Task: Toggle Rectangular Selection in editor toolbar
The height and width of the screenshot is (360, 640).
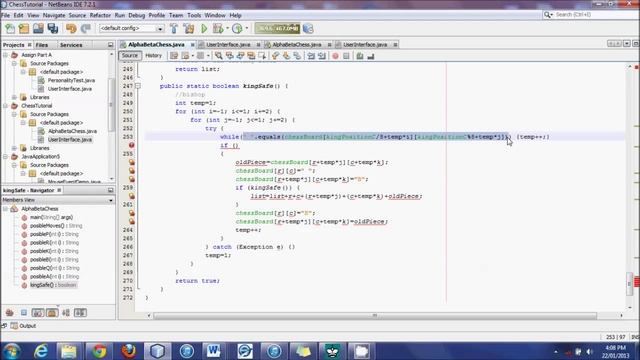Action: [x=262, y=56]
